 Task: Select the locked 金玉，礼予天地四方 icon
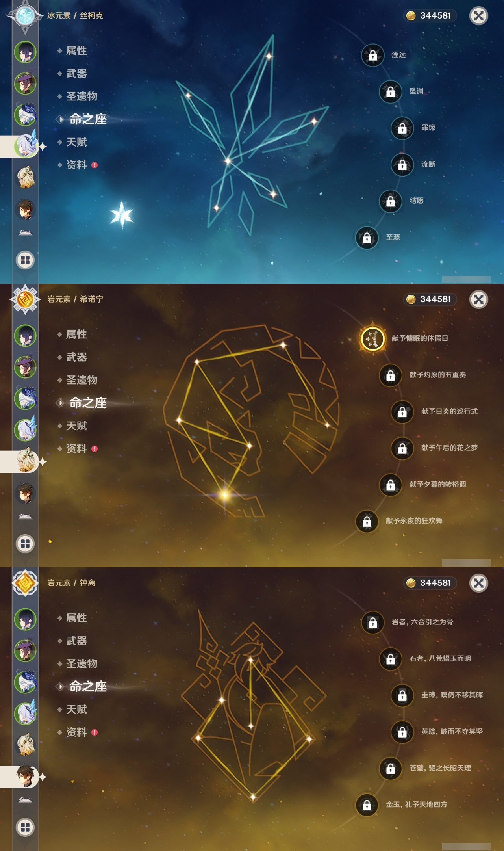coord(367,805)
